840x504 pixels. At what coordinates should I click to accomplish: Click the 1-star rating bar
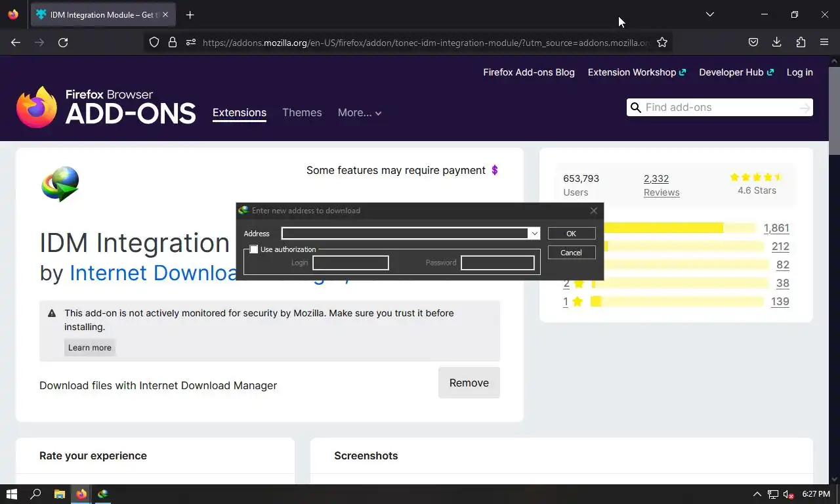(x=677, y=302)
